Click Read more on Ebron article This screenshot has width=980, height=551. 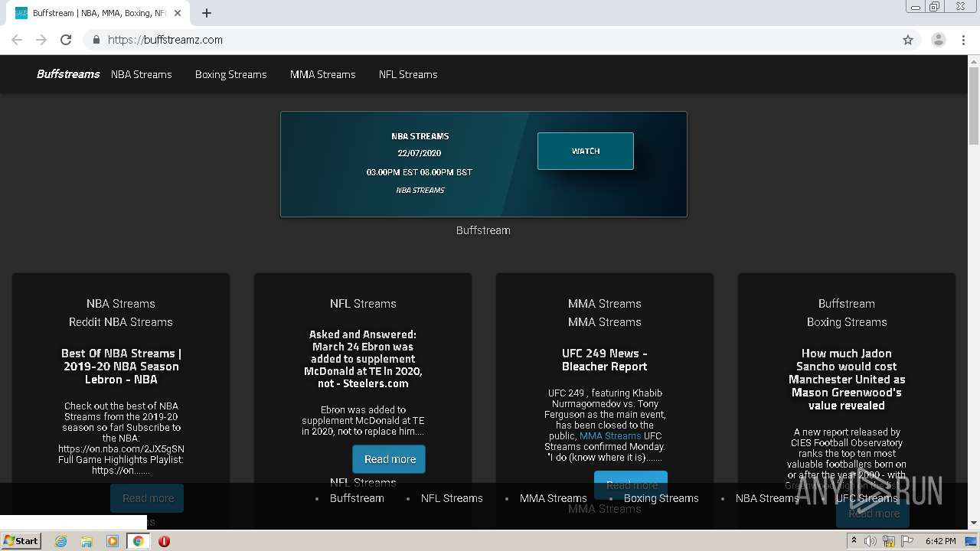click(390, 459)
